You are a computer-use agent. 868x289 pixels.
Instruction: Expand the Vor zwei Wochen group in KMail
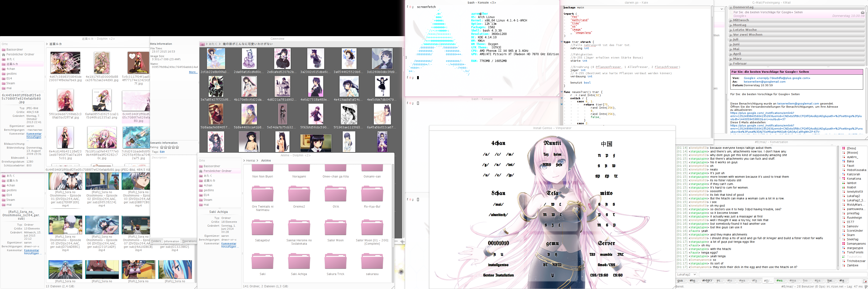[x=731, y=35]
